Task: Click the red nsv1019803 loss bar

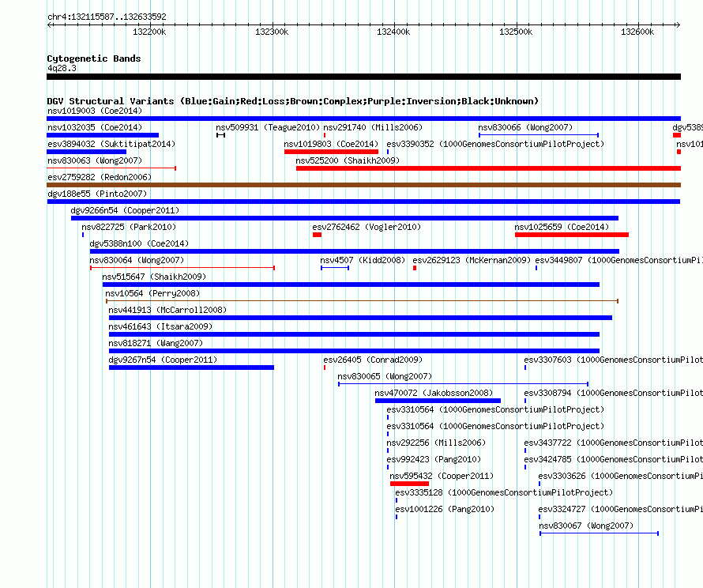Action: 331,152
